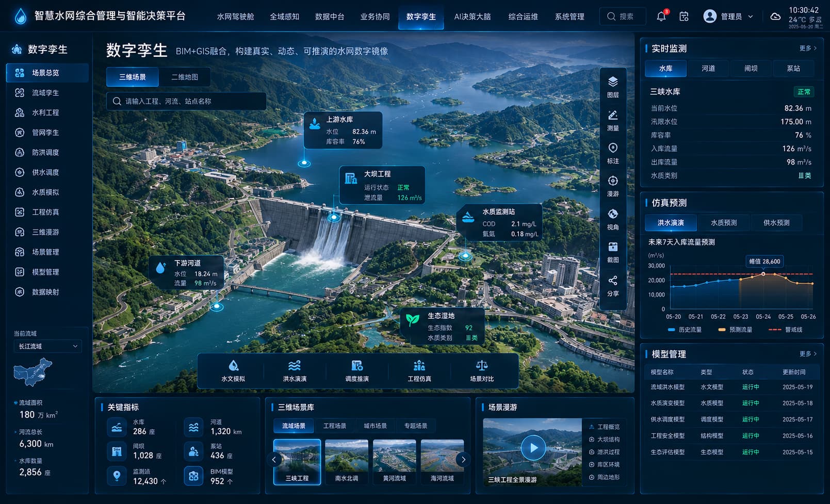Open the 管理员 account dropdown

pos(728,17)
